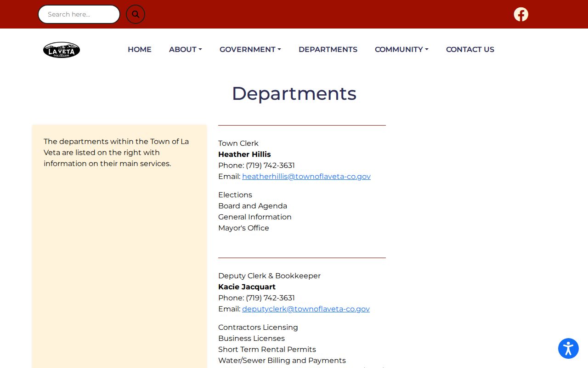
Task: Click the Short Term Rental Permits text
Action: click(267, 349)
